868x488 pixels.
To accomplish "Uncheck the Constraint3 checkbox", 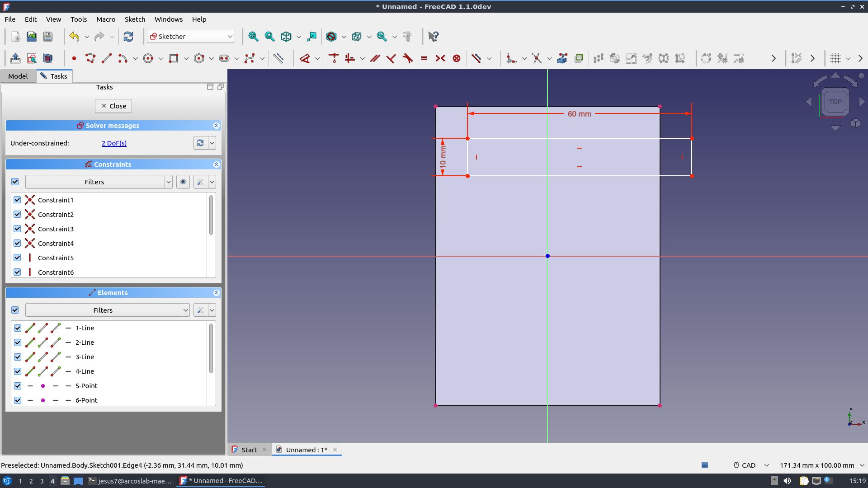I will tap(17, 229).
